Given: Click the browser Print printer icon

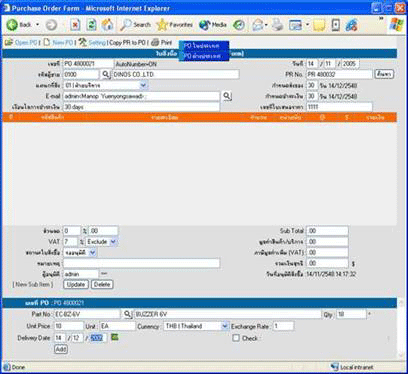Looking at the screenshot, I should coord(277,25).
